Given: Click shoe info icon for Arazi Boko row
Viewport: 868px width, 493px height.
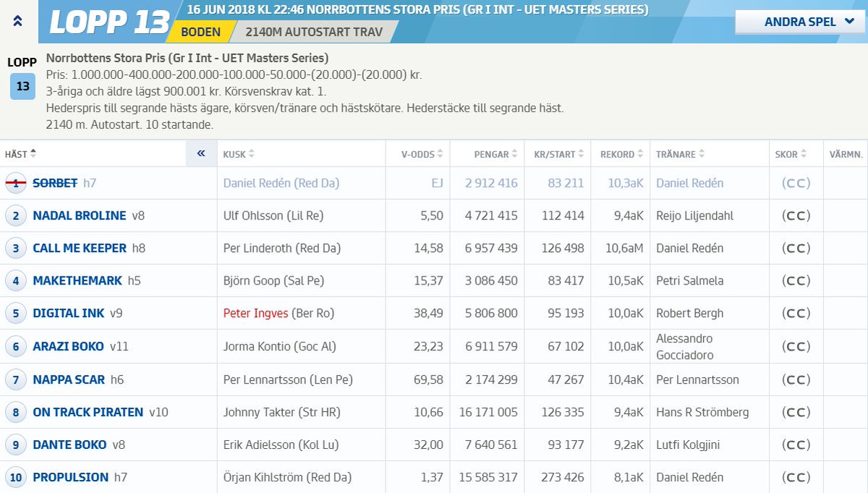Looking at the screenshot, I should pyautogui.click(x=796, y=347).
